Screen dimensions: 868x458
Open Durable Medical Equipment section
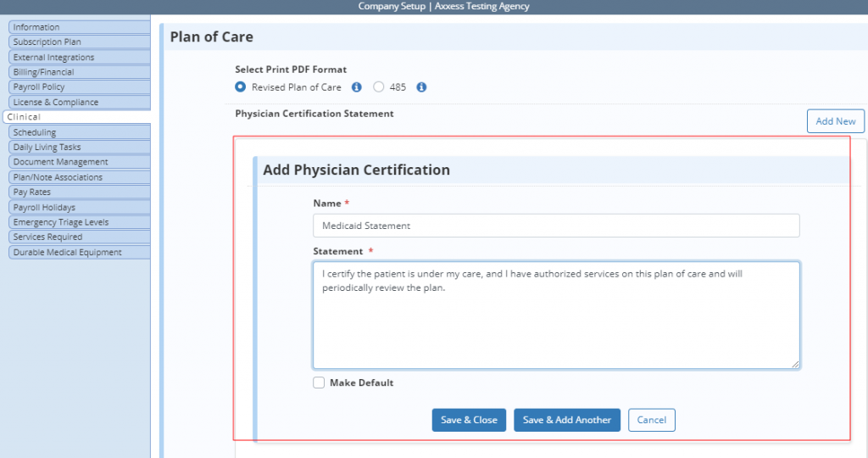[79, 252]
